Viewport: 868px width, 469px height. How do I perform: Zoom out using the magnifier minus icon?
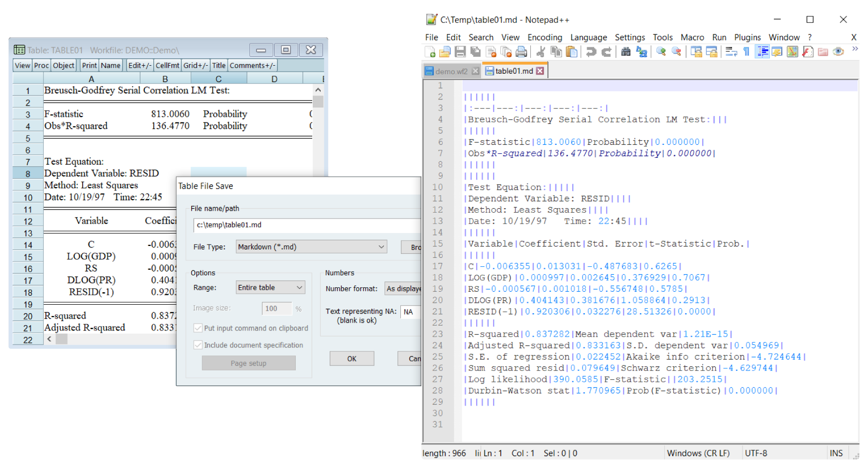pos(676,52)
